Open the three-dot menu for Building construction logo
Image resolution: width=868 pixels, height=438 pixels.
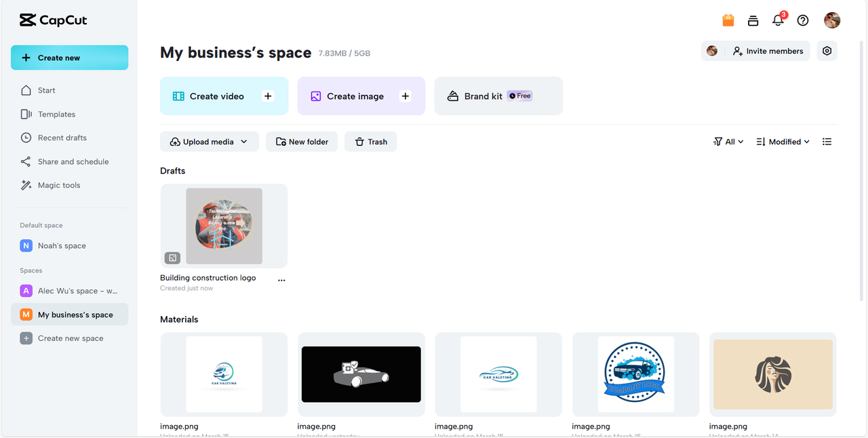[x=281, y=280]
